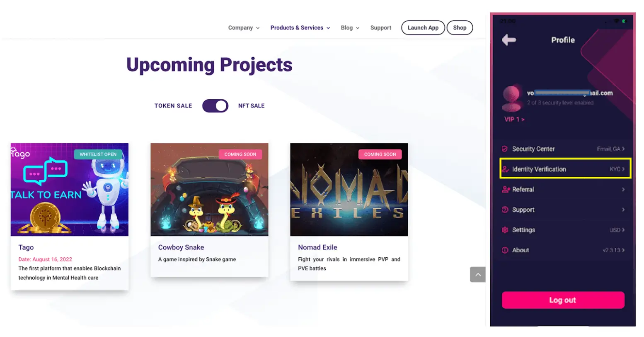Click the scroll-to-top arrow button

coord(478,275)
